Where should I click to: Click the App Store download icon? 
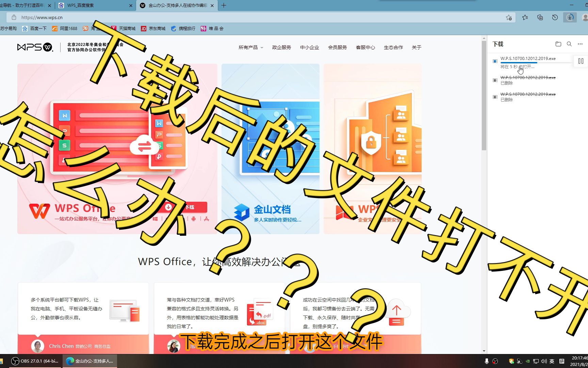point(207,219)
